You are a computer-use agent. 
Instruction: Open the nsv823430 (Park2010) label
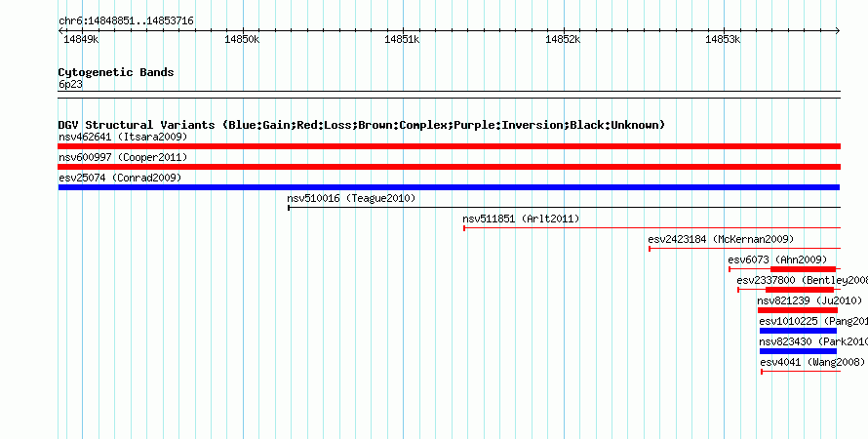[x=813, y=341]
